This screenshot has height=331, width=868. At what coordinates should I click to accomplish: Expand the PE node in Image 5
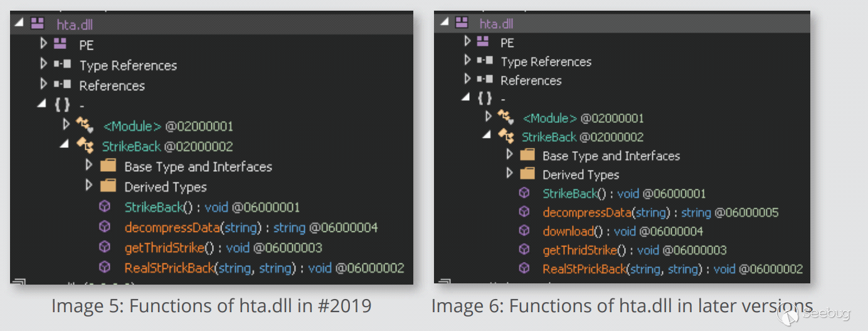(x=43, y=45)
